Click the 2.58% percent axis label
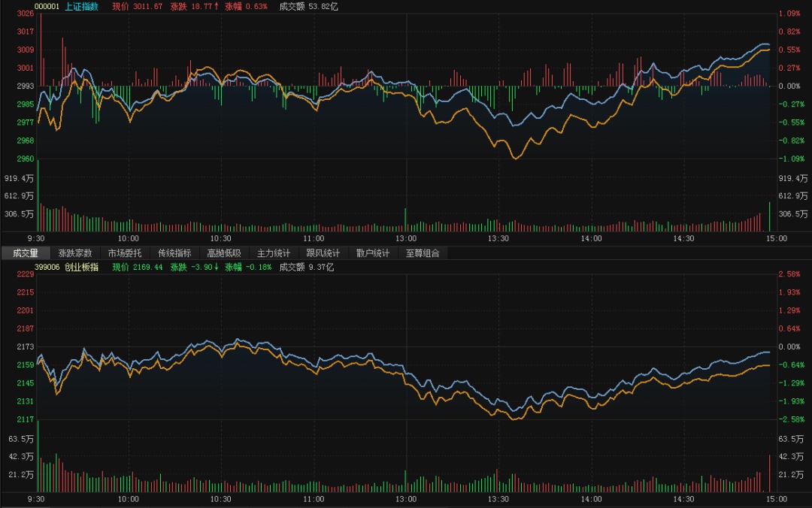 click(x=789, y=274)
